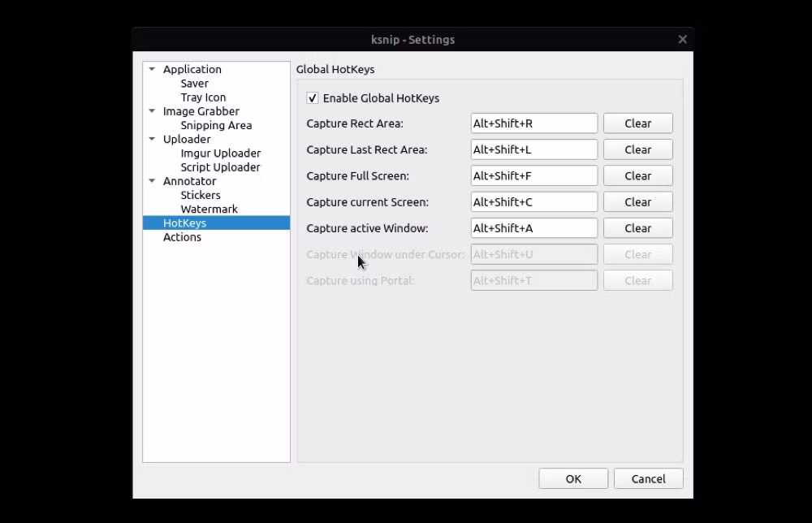Focus the Capture Last Rect Area field
Screen dimensions: 812x523
pos(534,149)
